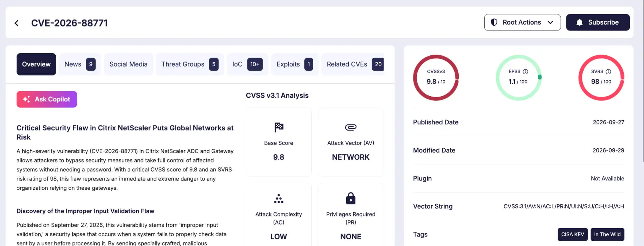Click the SVRS info icon
The width and height of the screenshot is (644, 246).
608,72
